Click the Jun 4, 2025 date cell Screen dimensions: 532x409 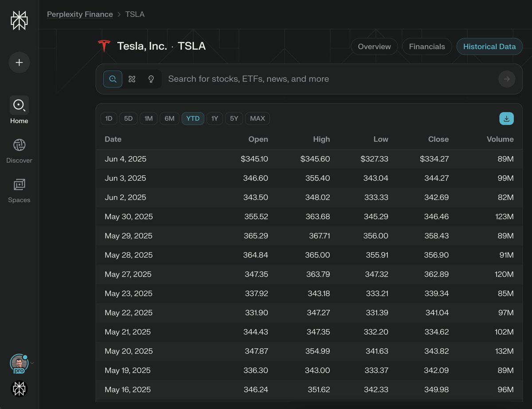[125, 159]
